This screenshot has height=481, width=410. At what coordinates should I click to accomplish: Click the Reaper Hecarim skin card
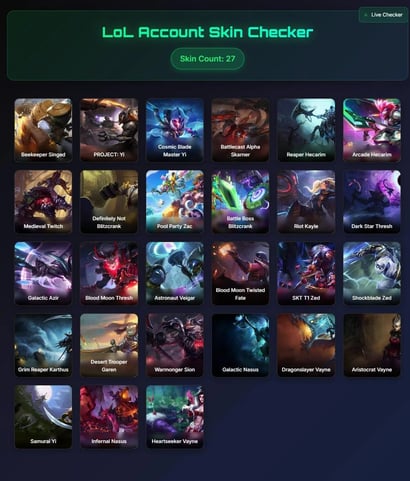click(x=306, y=130)
